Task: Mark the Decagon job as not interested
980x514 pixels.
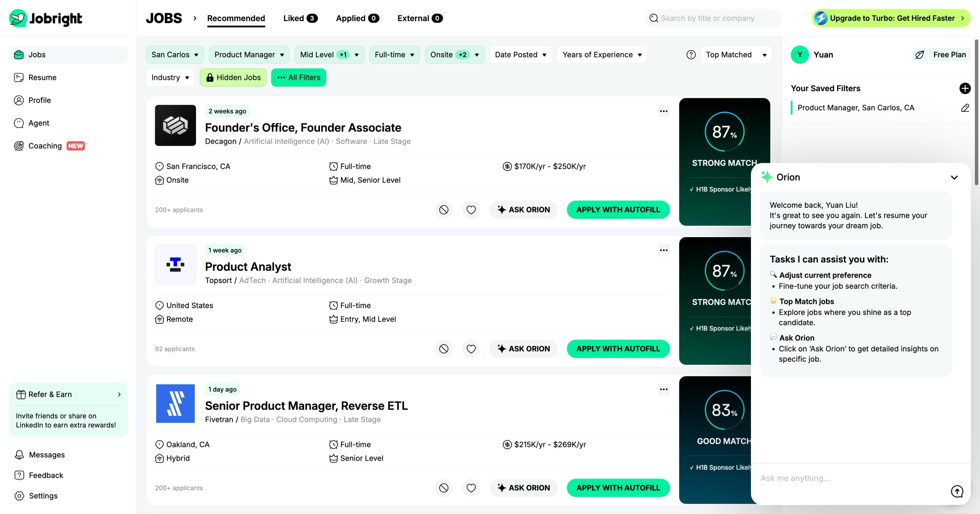Action: point(444,210)
